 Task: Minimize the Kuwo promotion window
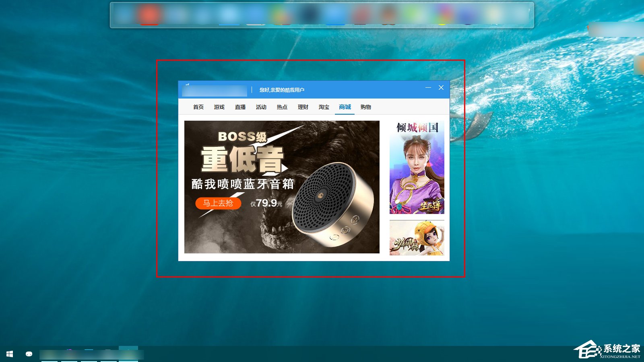click(428, 87)
